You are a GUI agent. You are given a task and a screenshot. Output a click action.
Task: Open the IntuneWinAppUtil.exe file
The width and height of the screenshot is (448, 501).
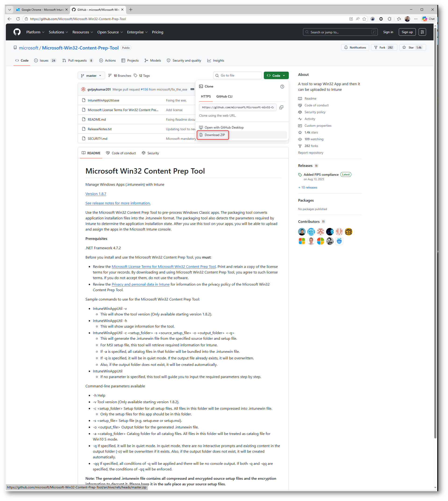point(103,100)
